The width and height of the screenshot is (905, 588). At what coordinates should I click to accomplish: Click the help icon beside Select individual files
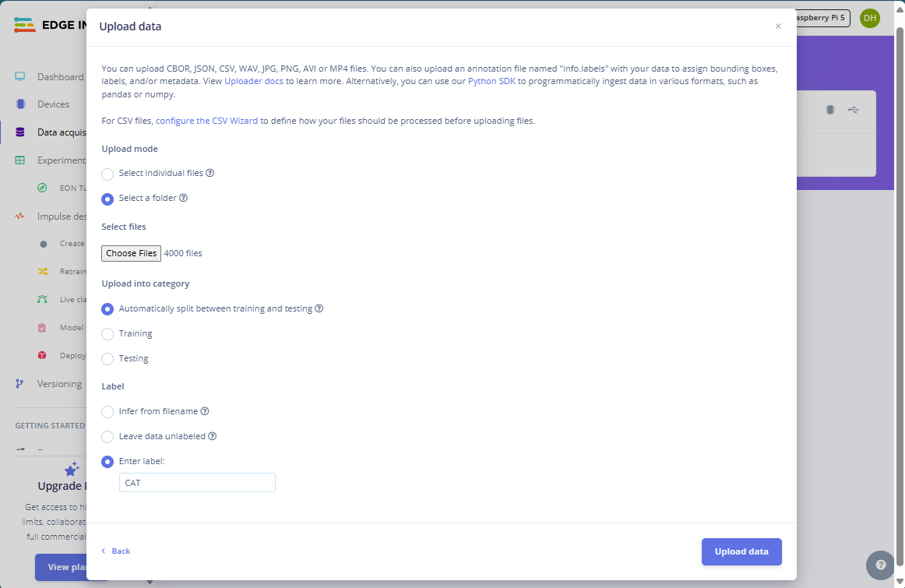(x=210, y=173)
